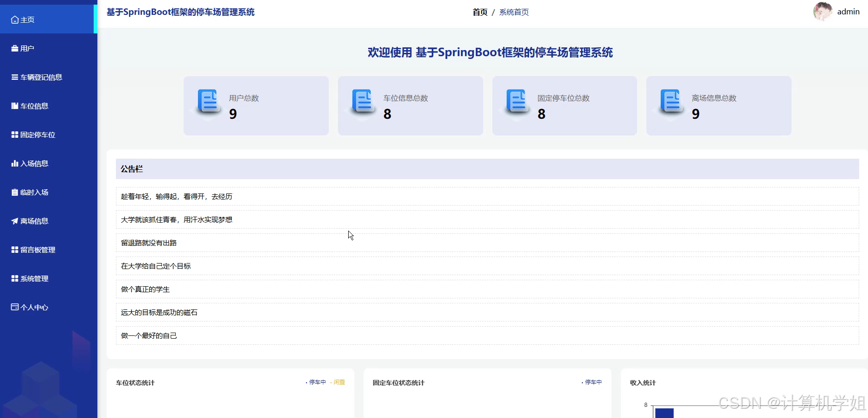This screenshot has height=418, width=868.
Task: Open announcement 远大的目标是成功的磁石
Action: click(487, 312)
